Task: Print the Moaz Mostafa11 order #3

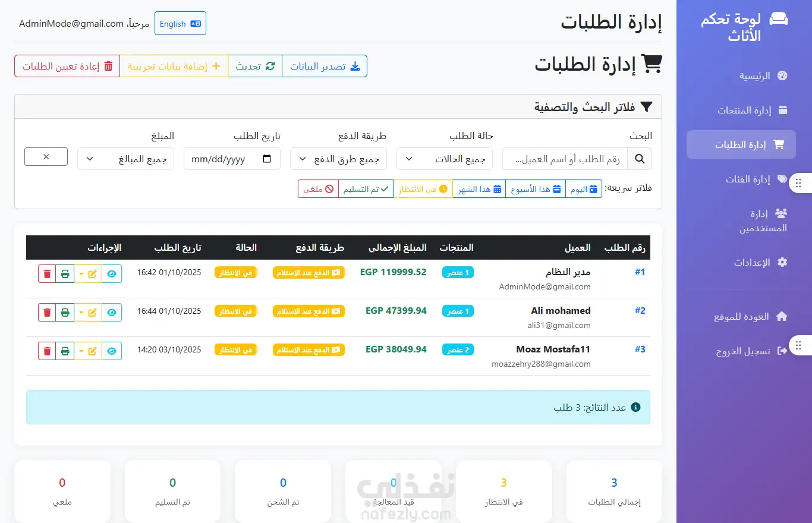Action: coord(65,351)
